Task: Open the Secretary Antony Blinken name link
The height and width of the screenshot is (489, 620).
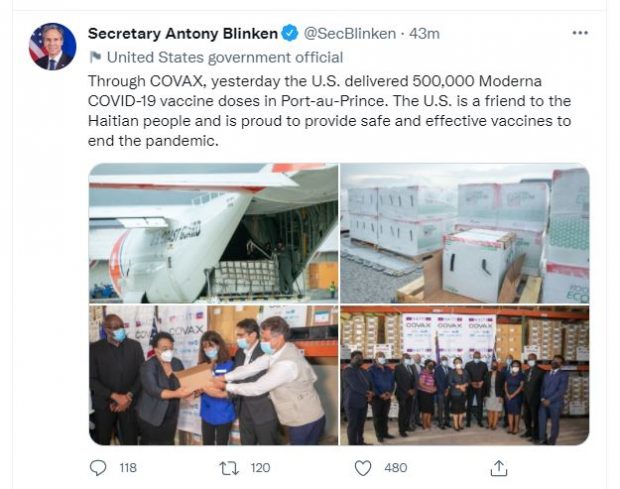Action: point(183,34)
